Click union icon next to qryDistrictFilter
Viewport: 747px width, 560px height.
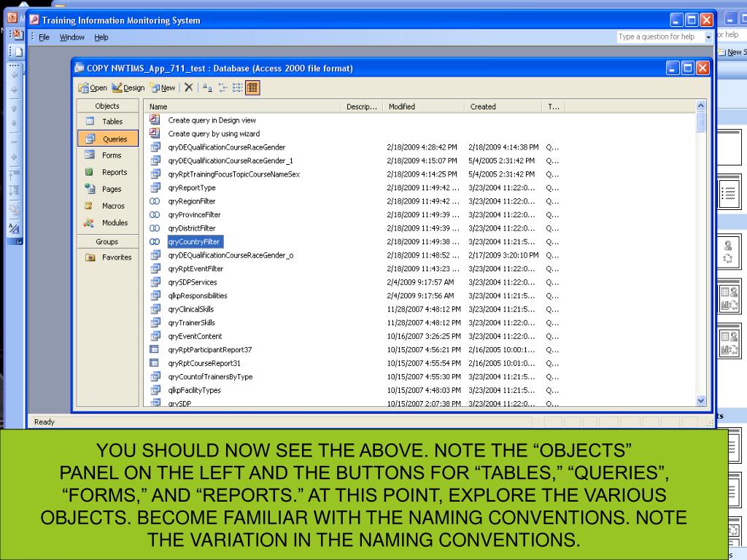pyautogui.click(x=155, y=228)
